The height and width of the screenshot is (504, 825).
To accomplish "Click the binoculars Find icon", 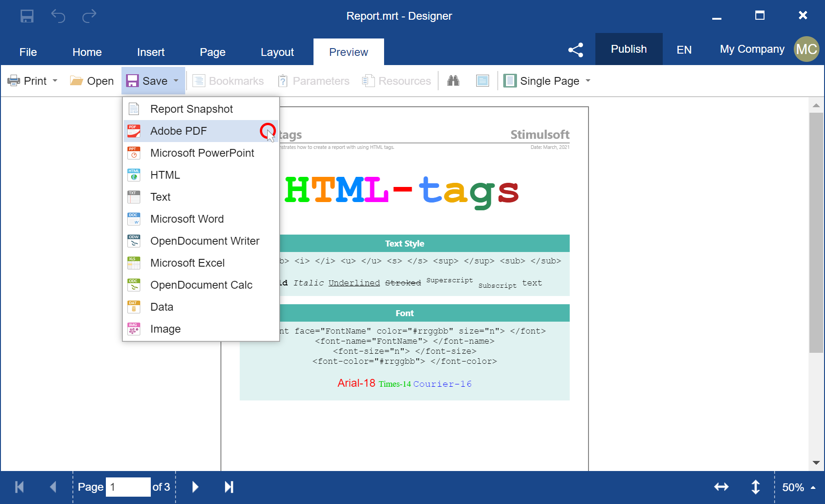I will [x=453, y=81].
